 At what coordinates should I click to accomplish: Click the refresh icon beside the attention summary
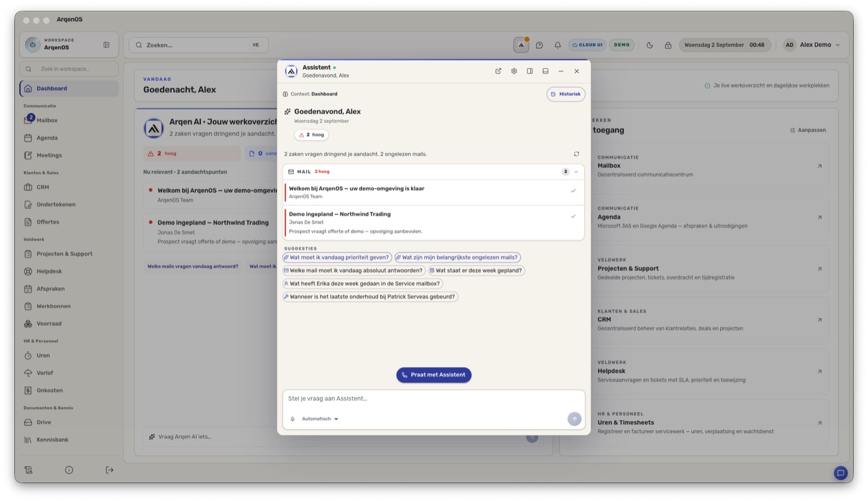pos(577,154)
